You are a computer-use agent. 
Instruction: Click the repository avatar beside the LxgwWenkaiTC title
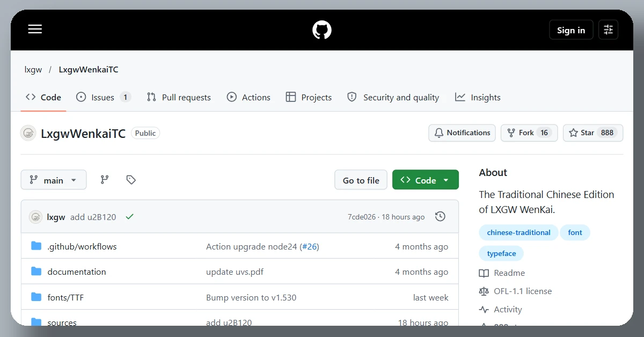click(28, 133)
